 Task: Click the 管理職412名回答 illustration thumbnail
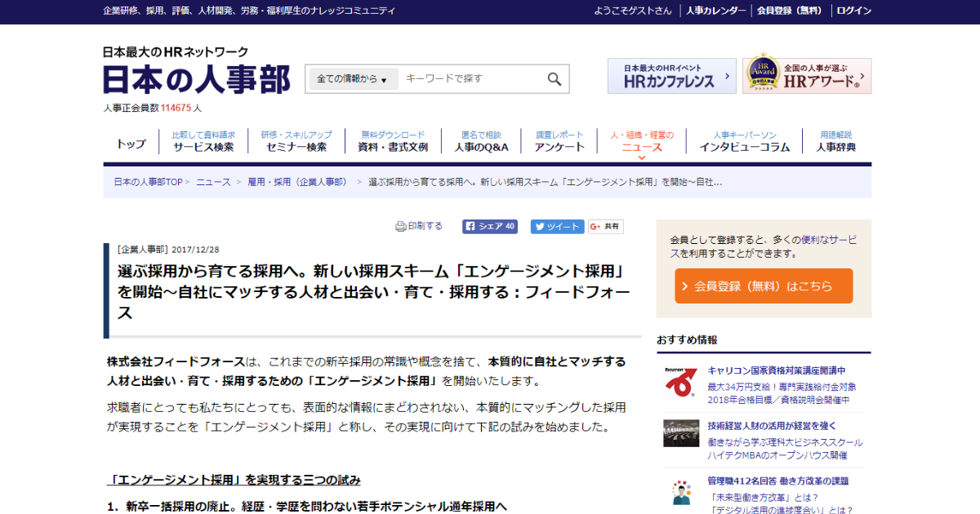681,492
